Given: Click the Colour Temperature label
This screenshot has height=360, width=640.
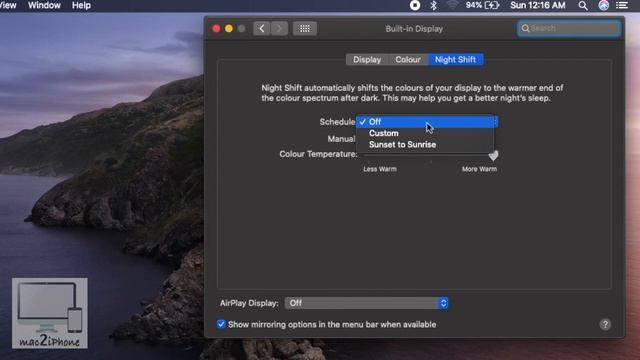Looking at the screenshot, I should click(318, 154).
